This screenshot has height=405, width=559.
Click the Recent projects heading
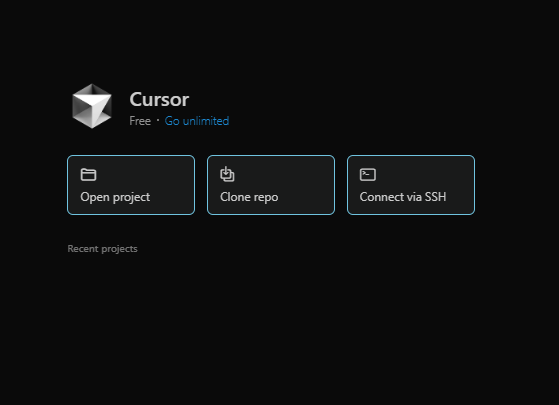coord(102,249)
